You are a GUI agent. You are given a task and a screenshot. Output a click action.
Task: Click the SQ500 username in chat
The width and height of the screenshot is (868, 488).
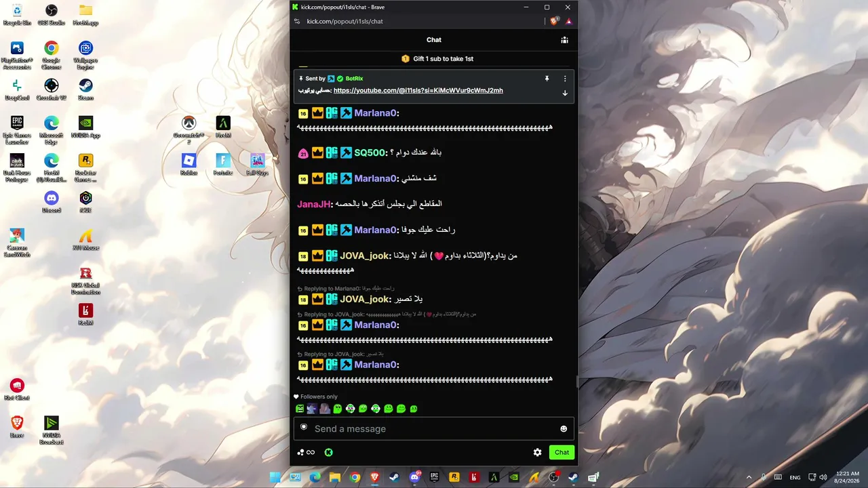371,153
